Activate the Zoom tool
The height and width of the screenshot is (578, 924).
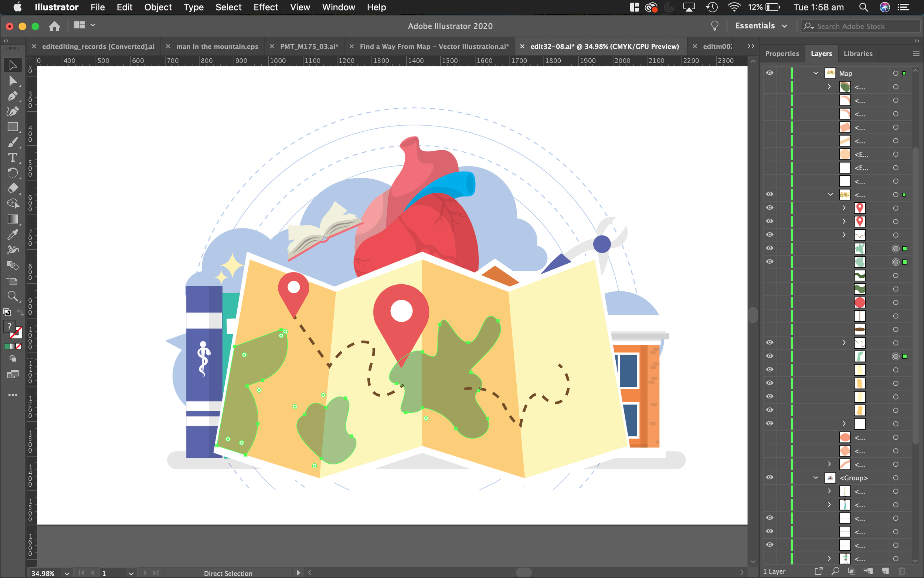tap(13, 296)
